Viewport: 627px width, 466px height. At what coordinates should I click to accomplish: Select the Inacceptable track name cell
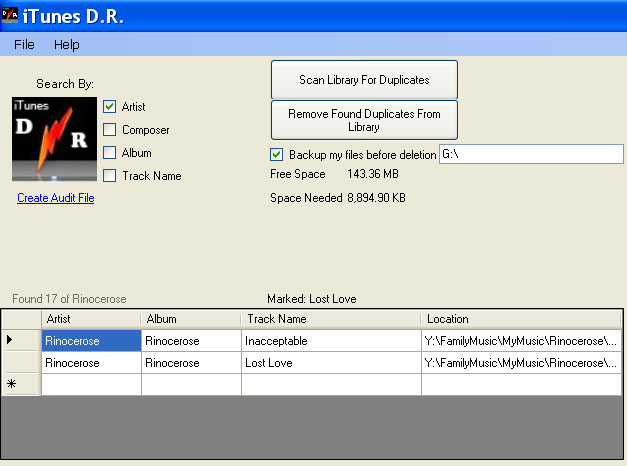coord(331,341)
